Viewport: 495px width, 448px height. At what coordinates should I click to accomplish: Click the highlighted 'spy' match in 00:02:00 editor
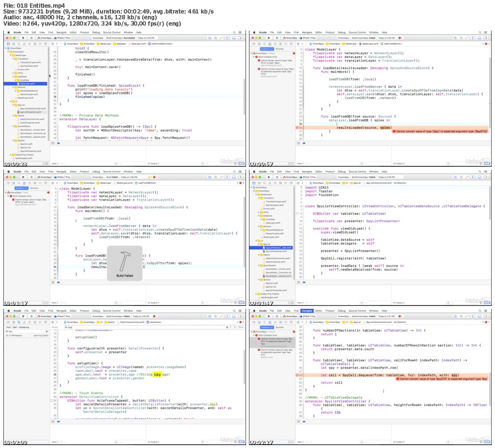(x=157, y=375)
